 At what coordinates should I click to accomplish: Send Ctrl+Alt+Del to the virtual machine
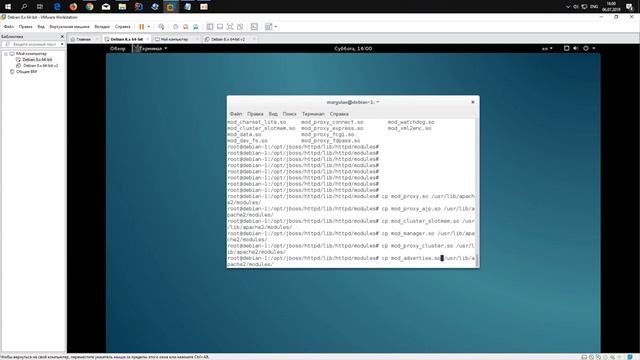pos(161,27)
